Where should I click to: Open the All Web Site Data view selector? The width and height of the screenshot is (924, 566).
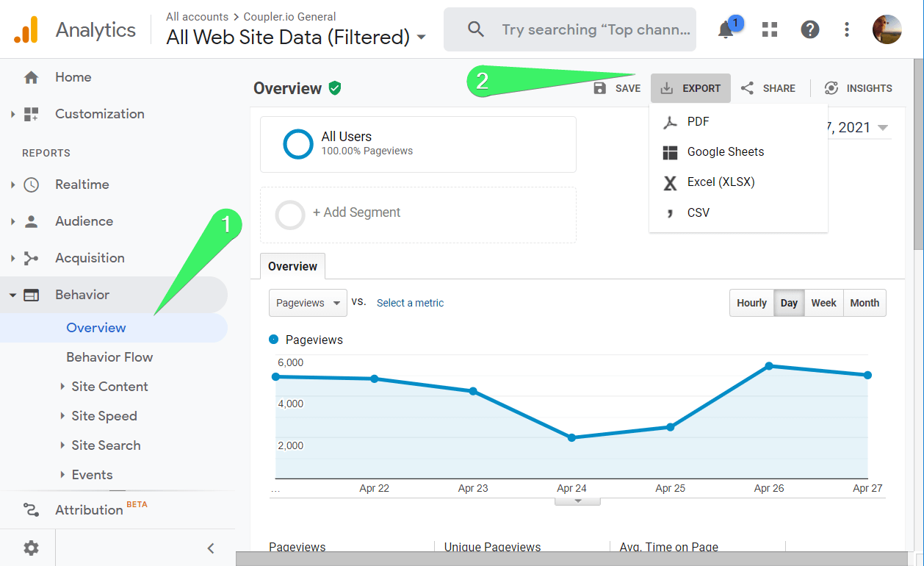click(296, 37)
